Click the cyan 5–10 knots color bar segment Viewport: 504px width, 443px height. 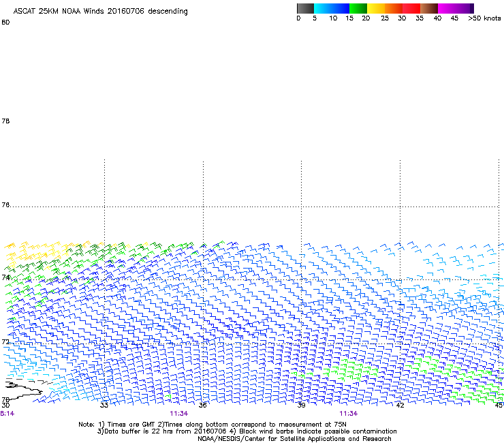[x=323, y=8]
